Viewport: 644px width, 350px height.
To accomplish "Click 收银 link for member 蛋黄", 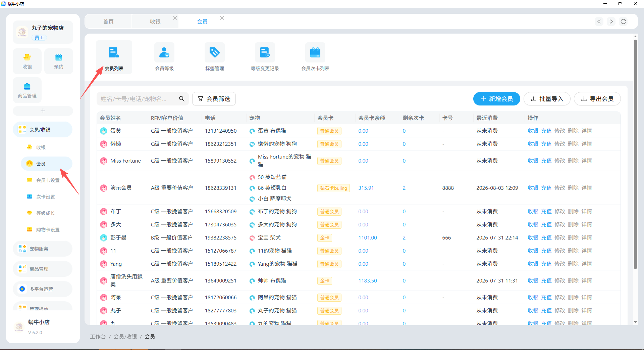I will (x=533, y=131).
